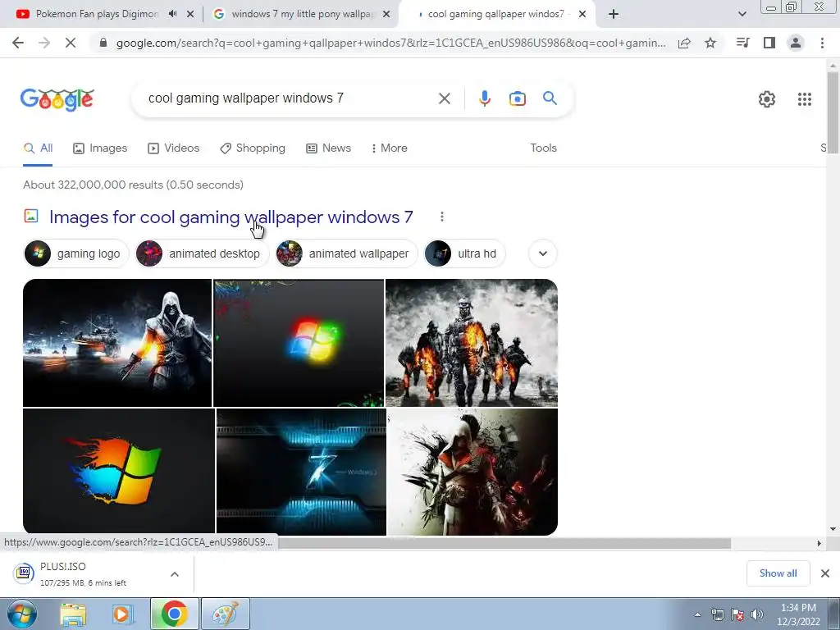Open volume control in the system tray

pos(757,614)
